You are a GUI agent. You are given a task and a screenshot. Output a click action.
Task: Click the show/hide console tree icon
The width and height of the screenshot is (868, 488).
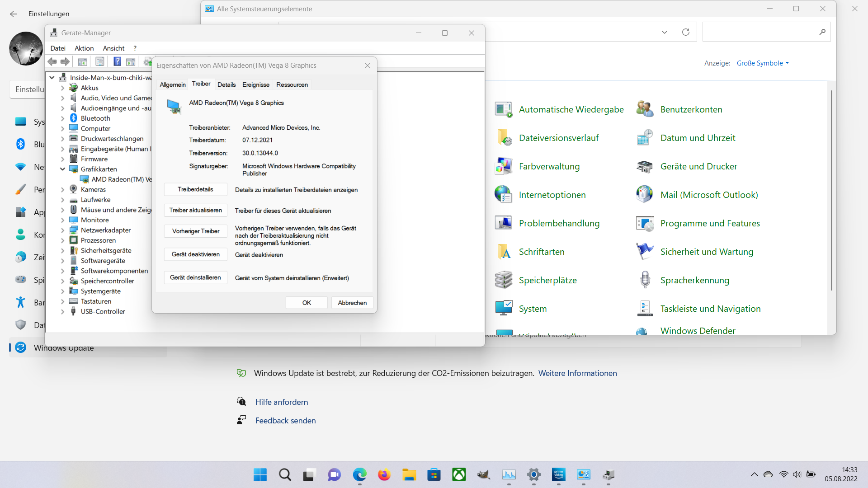[x=82, y=62]
